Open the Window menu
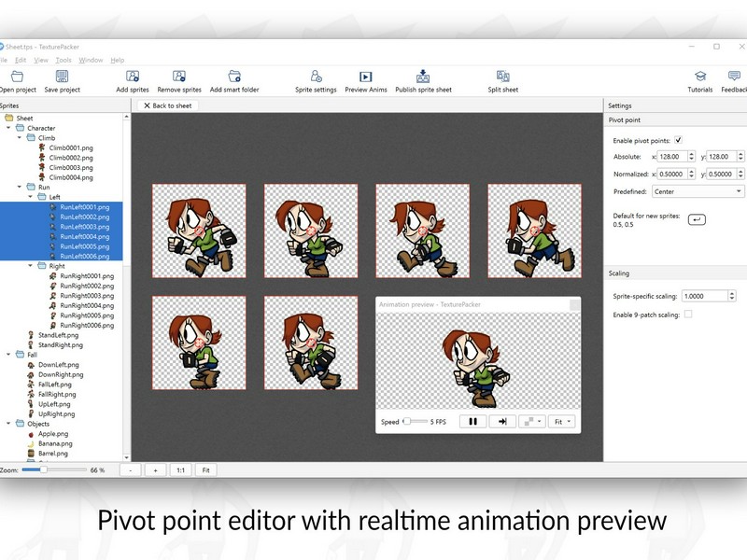The height and width of the screenshot is (560, 747). (91, 60)
